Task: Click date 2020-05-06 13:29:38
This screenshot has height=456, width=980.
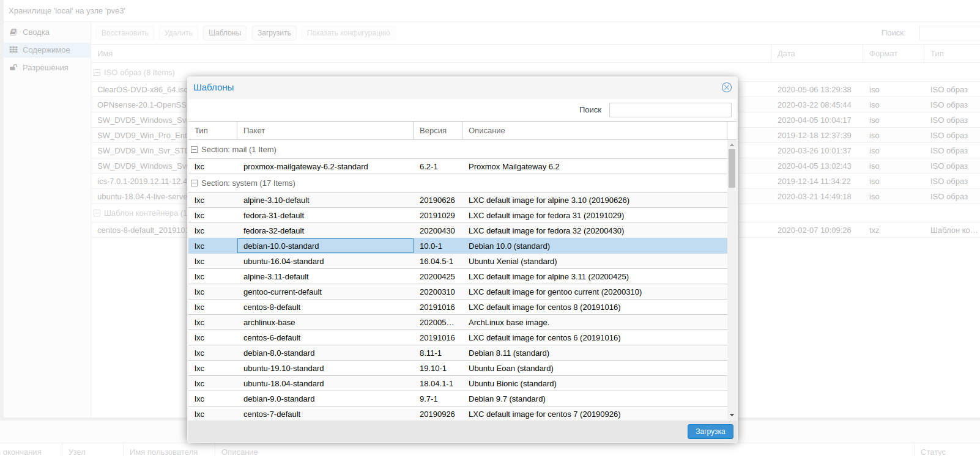Action: (814, 90)
